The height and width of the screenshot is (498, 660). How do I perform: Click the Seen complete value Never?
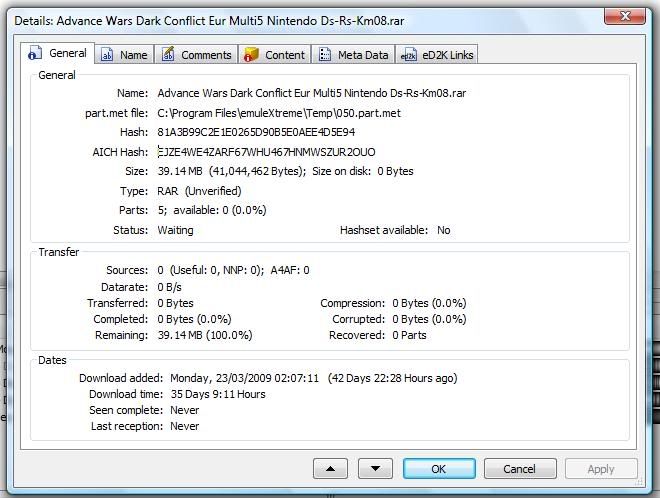(x=184, y=410)
